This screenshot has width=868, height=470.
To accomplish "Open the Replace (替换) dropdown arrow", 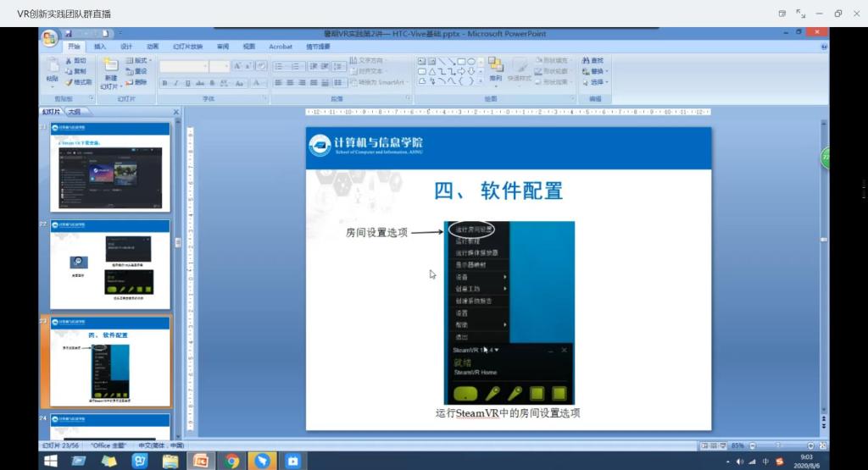I will tap(608, 71).
